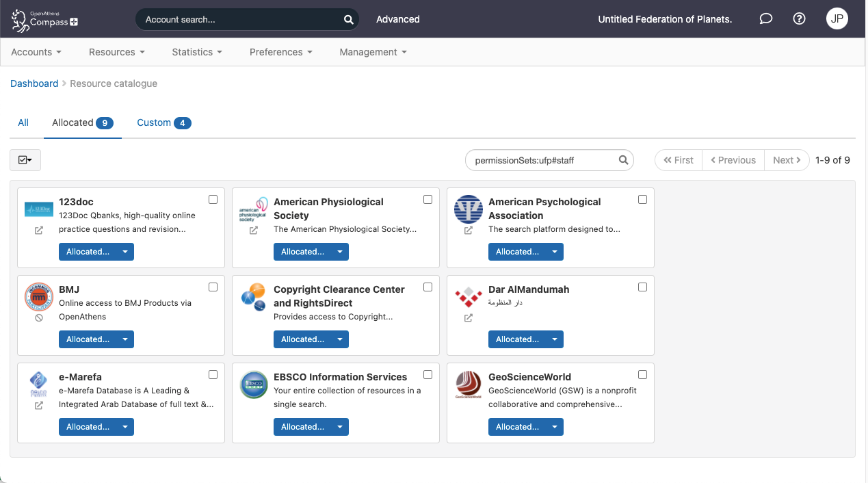Select the EBSCO Information Services checkbox
Screen dimensions: 868x483
tap(428, 375)
